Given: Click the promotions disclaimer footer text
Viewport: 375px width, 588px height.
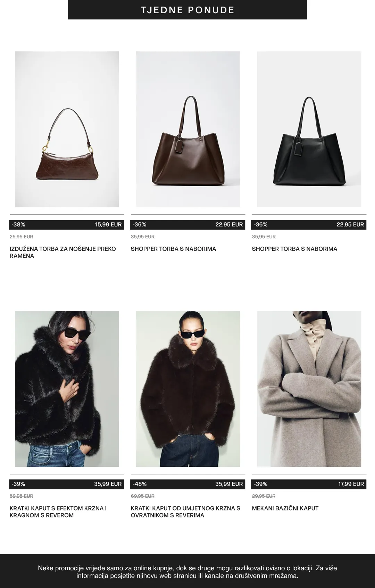Looking at the screenshot, I should coord(187,572).
